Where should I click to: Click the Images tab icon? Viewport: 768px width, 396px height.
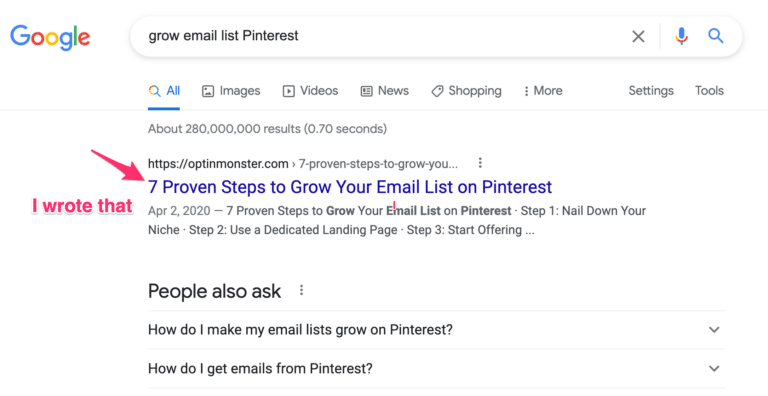[208, 91]
